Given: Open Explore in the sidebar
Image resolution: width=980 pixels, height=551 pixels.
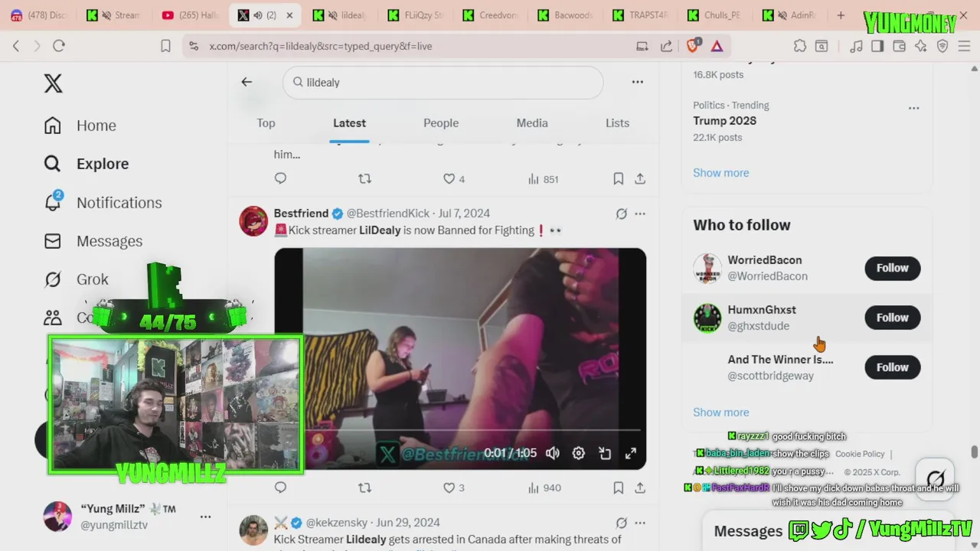Looking at the screenshot, I should (x=87, y=164).
